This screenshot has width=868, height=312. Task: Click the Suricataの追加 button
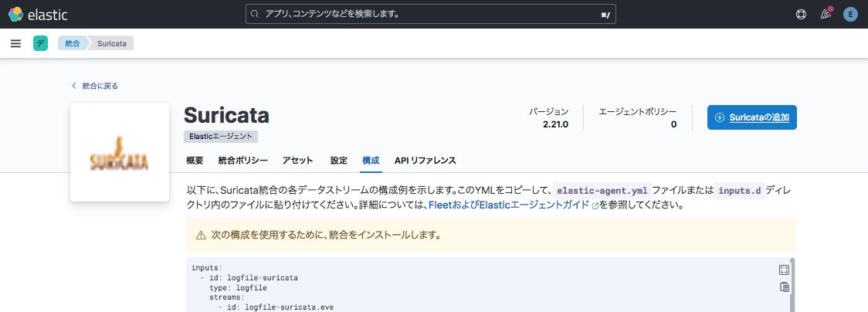coord(751,117)
